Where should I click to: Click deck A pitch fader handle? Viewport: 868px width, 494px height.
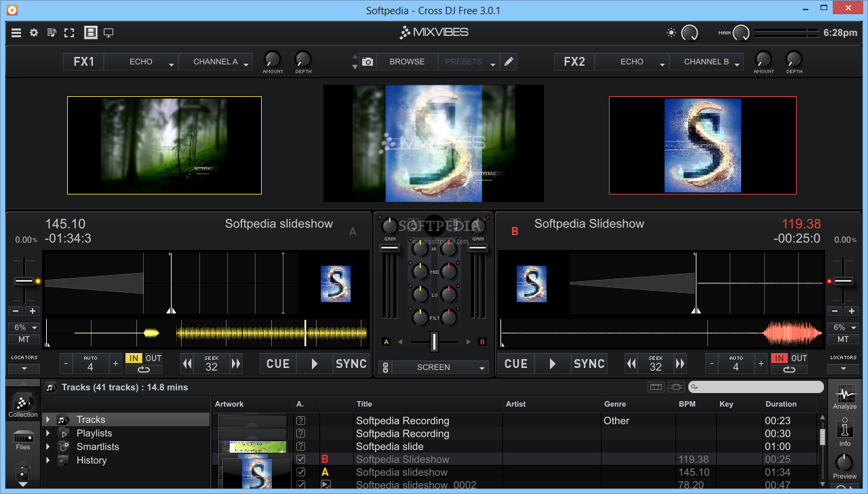point(24,281)
